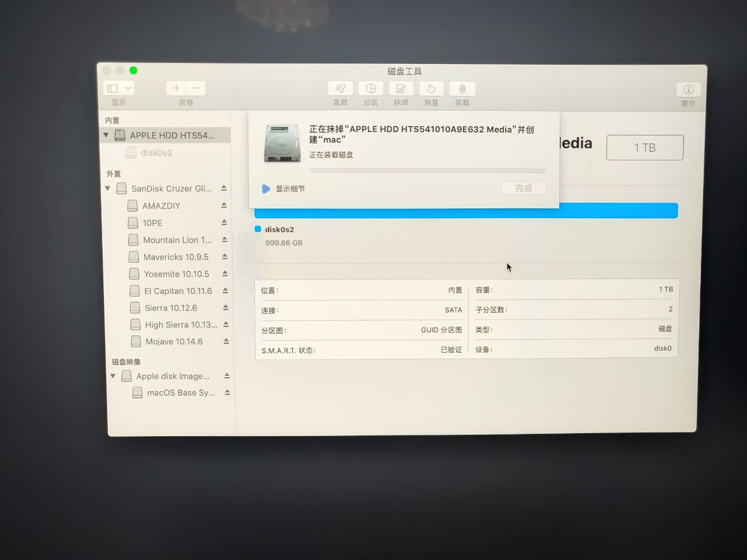Eject the Yosemite 10.10.5 volume
Screen dimensions: 747x560
[225, 273]
